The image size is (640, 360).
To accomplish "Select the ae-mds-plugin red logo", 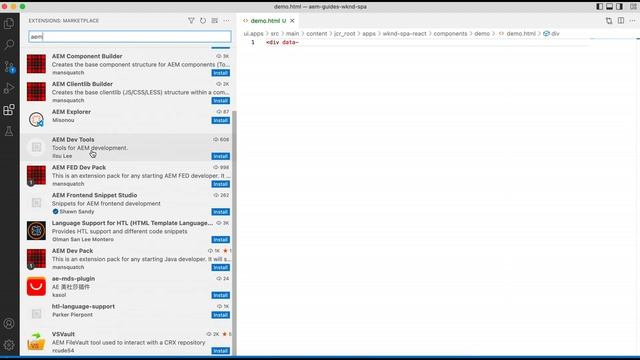I will pos(36,287).
